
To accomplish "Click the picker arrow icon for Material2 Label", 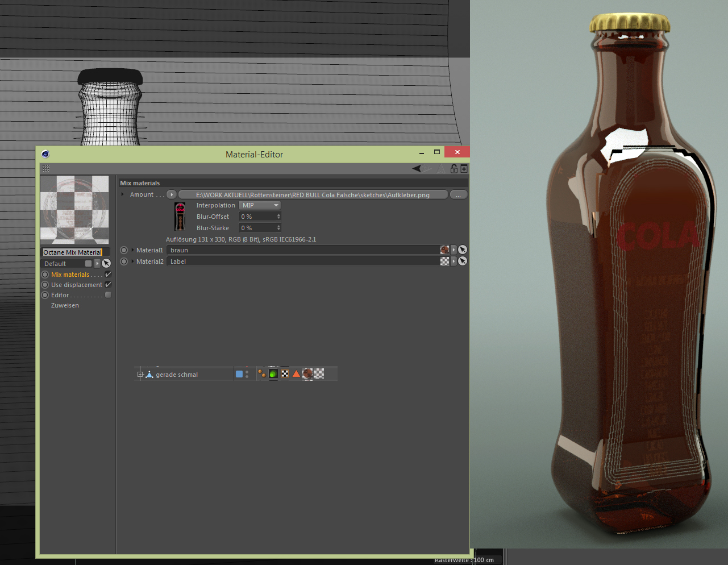I will click(463, 261).
